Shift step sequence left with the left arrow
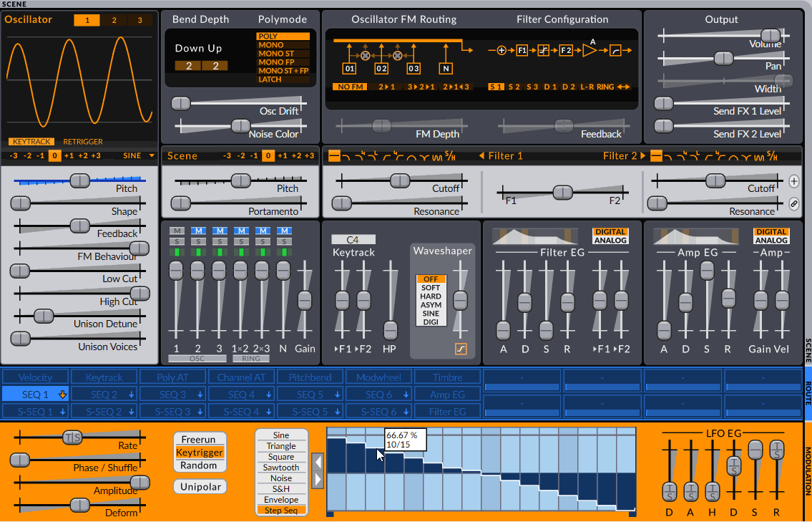Screen dimensions: 812x522 (318, 461)
